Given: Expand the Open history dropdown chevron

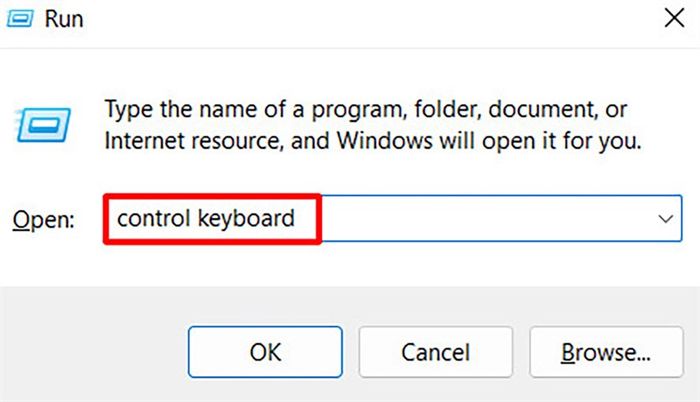Looking at the screenshot, I should pos(666,219).
